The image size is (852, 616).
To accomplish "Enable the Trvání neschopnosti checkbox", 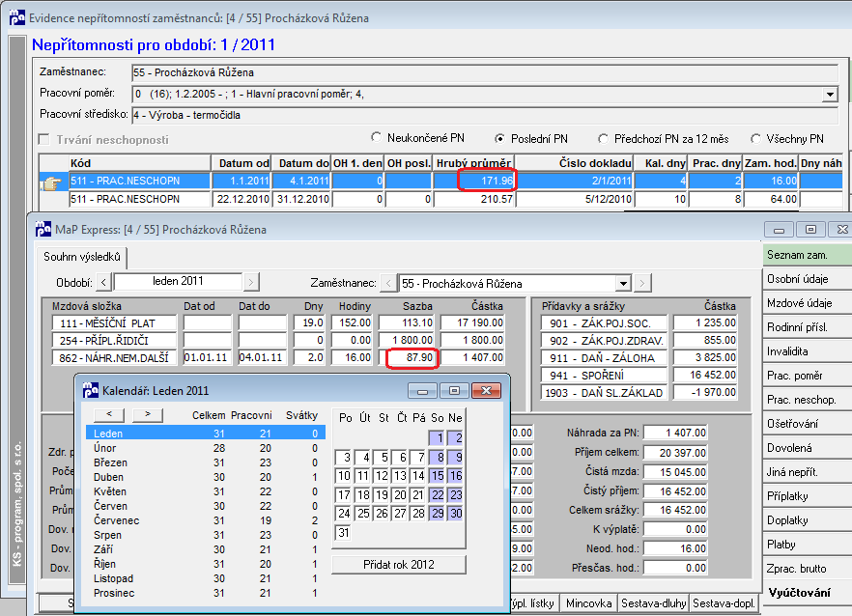I will pyautogui.click(x=44, y=140).
